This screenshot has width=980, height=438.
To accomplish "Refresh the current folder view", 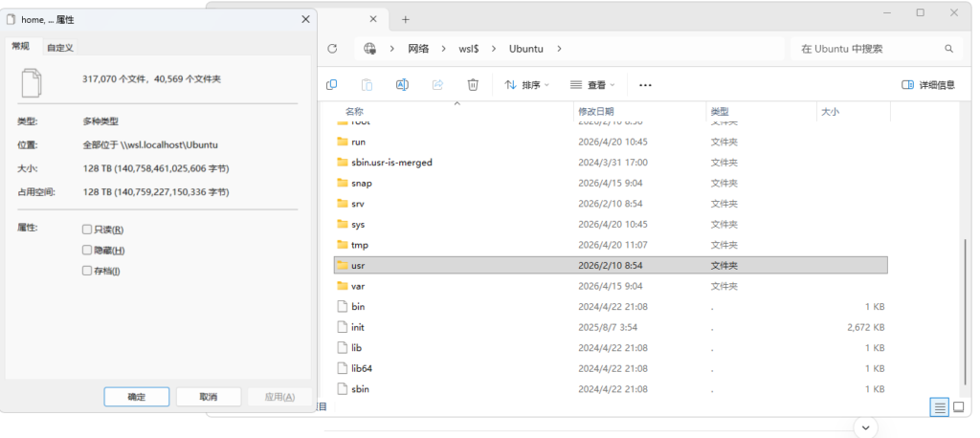I will pyautogui.click(x=332, y=49).
